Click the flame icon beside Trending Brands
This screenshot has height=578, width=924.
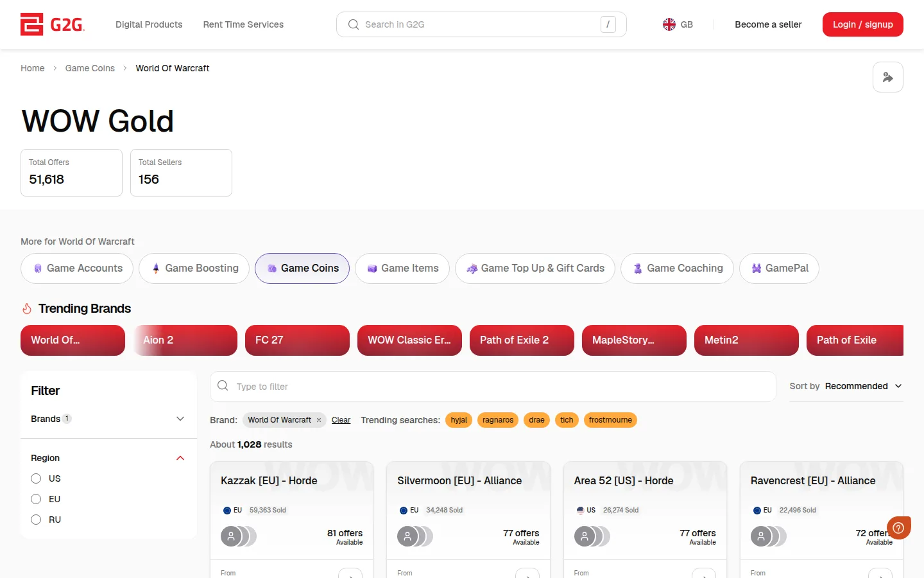point(27,309)
